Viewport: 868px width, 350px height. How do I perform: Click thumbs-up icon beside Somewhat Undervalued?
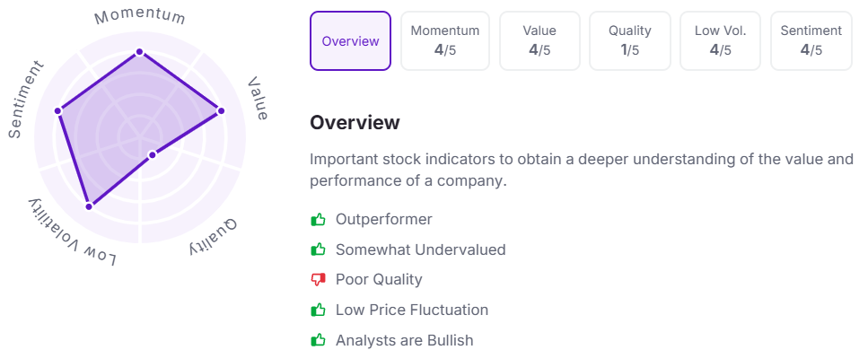coord(318,249)
